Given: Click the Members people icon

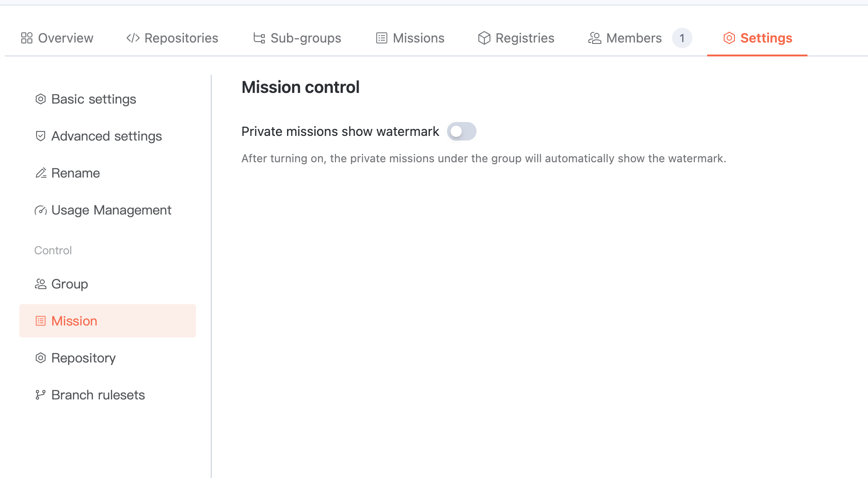Looking at the screenshot, I should 595,38.
